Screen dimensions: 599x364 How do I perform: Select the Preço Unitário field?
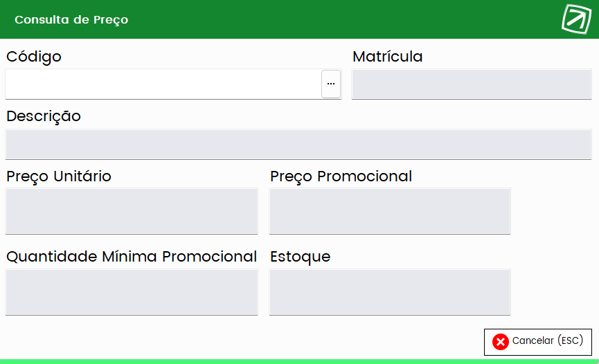132,211
